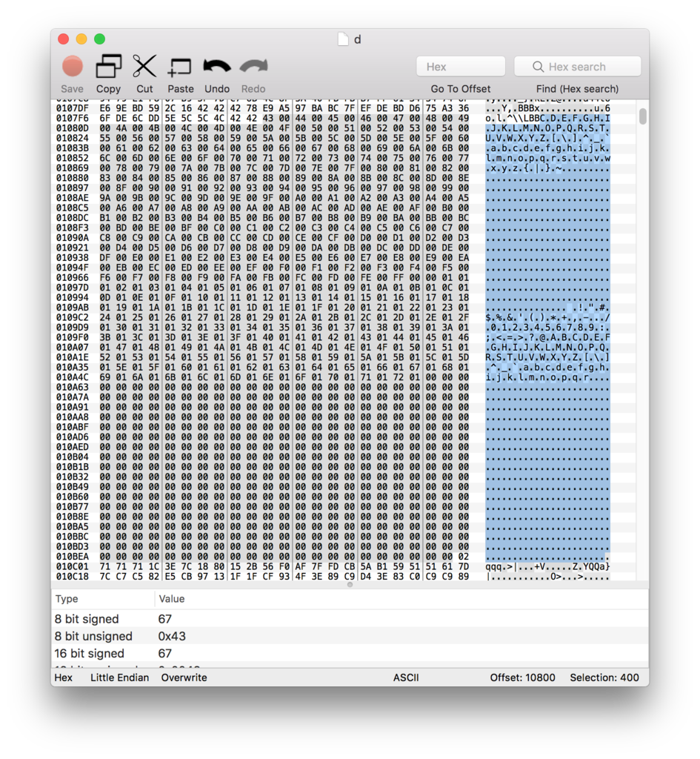Click ASCII text 'o.l.^\\LBBC.D.E.F.G.H.I'
700x759 pixels.
[547, 118]
